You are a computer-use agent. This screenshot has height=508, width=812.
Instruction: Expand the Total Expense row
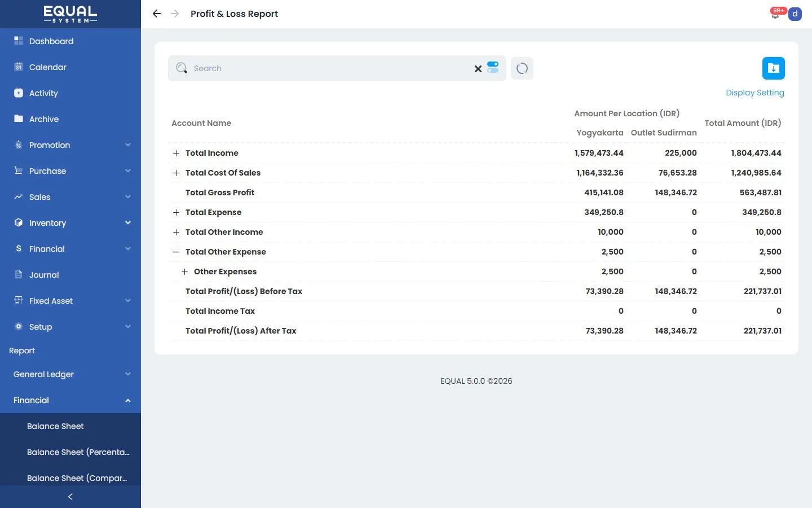[x=176, y=213]
